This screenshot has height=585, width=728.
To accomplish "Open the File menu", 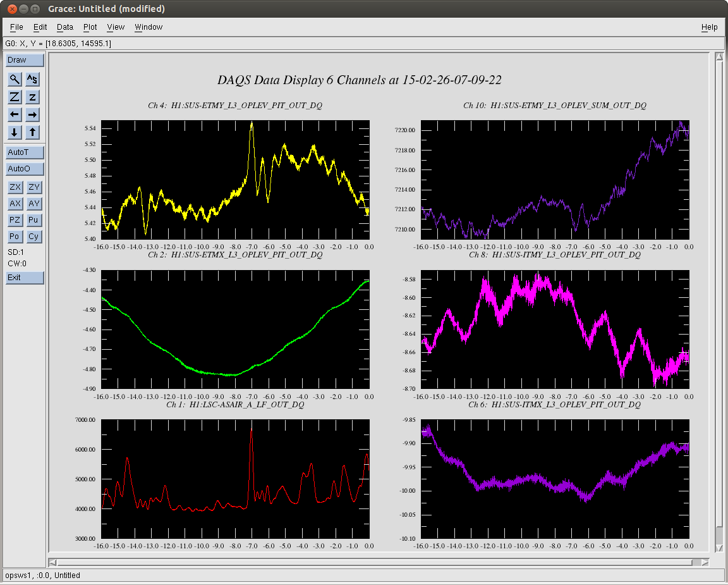I will click(16, 27).
